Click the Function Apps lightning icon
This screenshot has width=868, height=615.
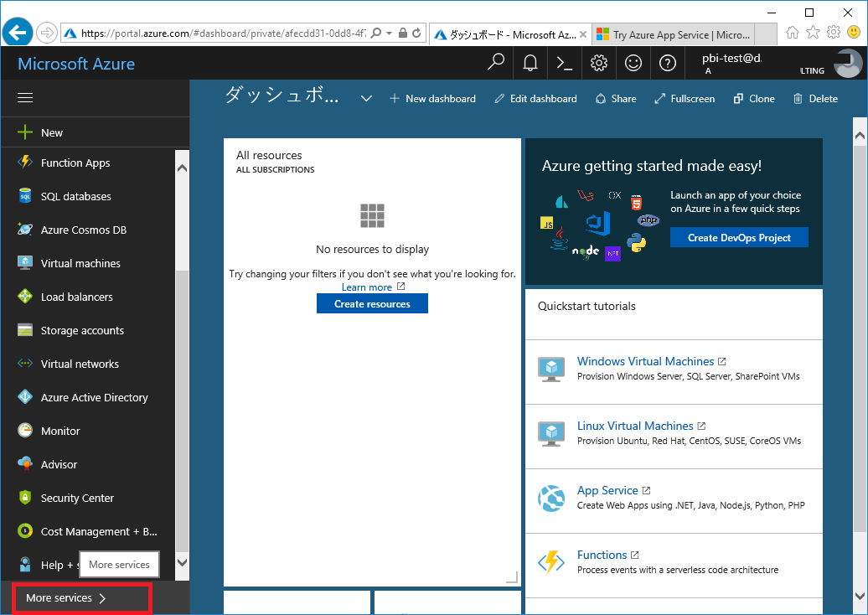click(x=25, y=163)
